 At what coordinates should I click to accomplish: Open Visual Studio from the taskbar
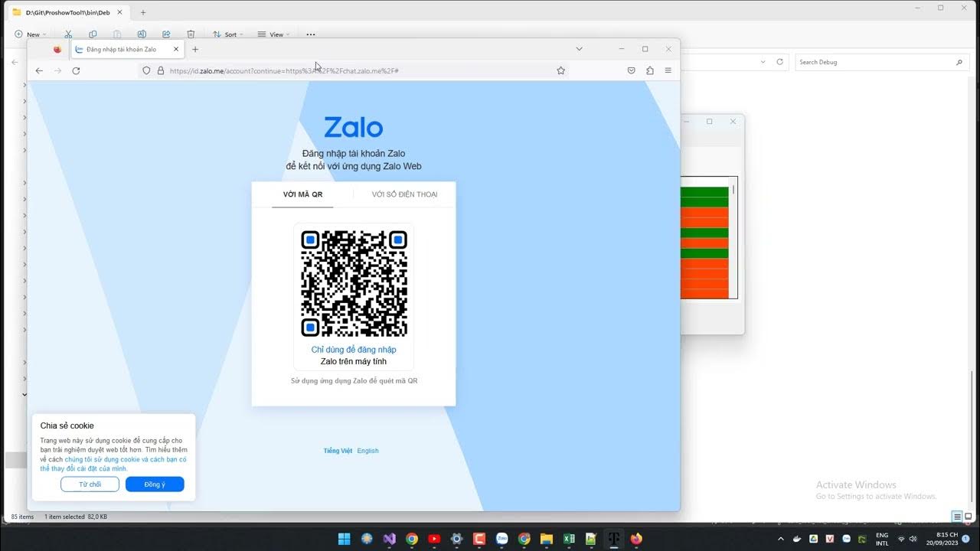[x=389, y=539]
